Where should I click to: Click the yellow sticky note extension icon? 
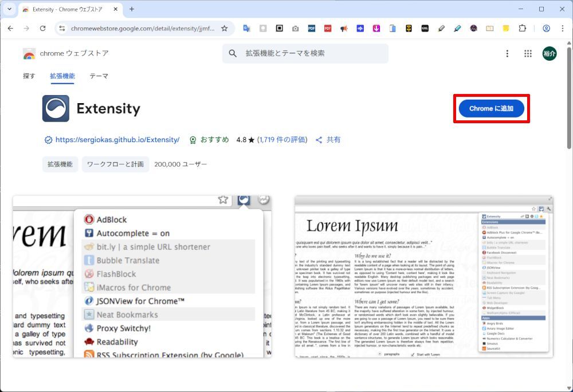(506, 29)
